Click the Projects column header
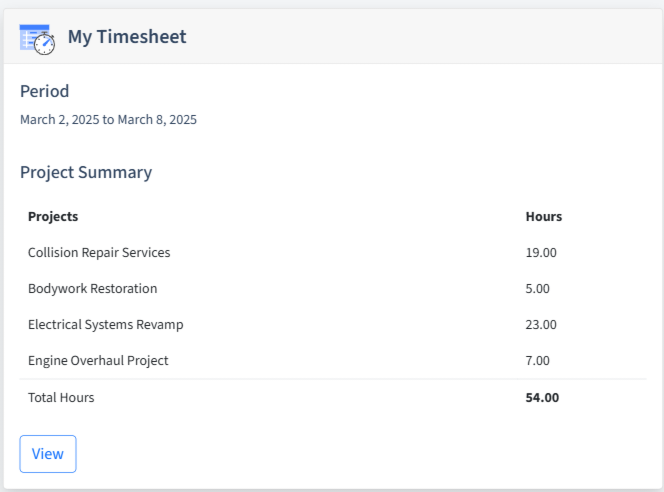Viewport: 664px width, 492px height. tap(53, 216)
